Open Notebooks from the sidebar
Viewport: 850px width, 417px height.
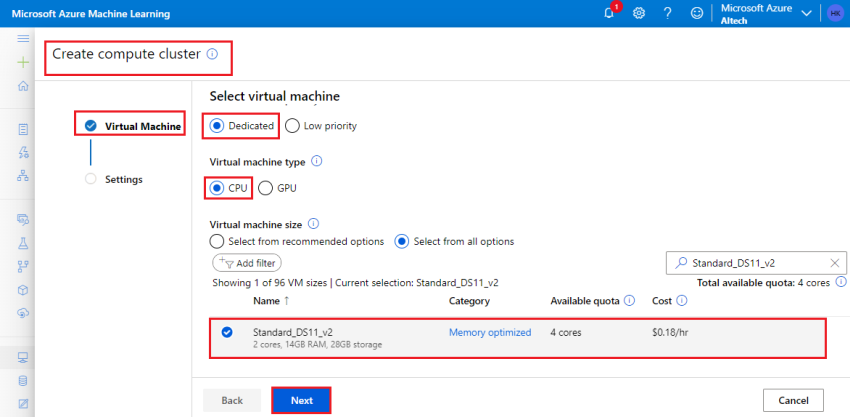click(23, 129)
